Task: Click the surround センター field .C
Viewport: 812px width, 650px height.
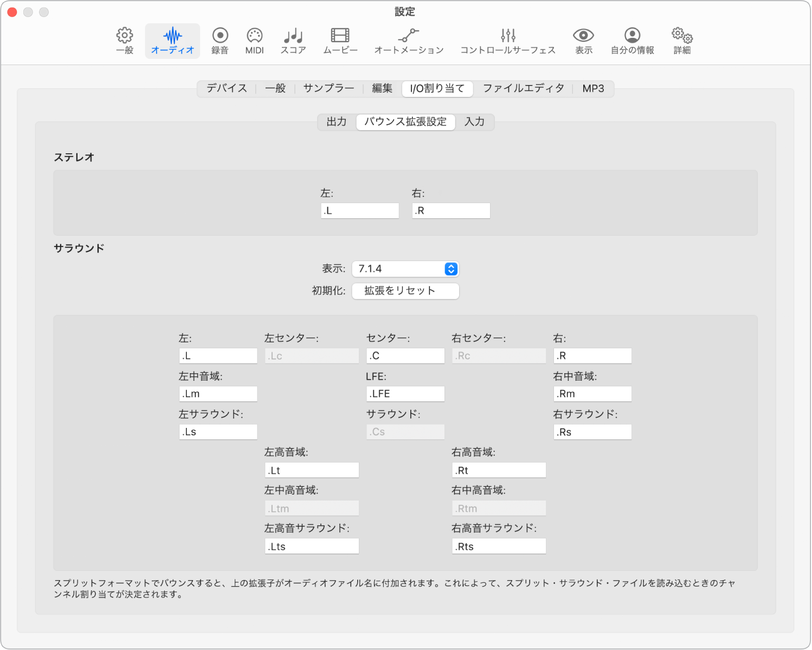Action: 405,356
